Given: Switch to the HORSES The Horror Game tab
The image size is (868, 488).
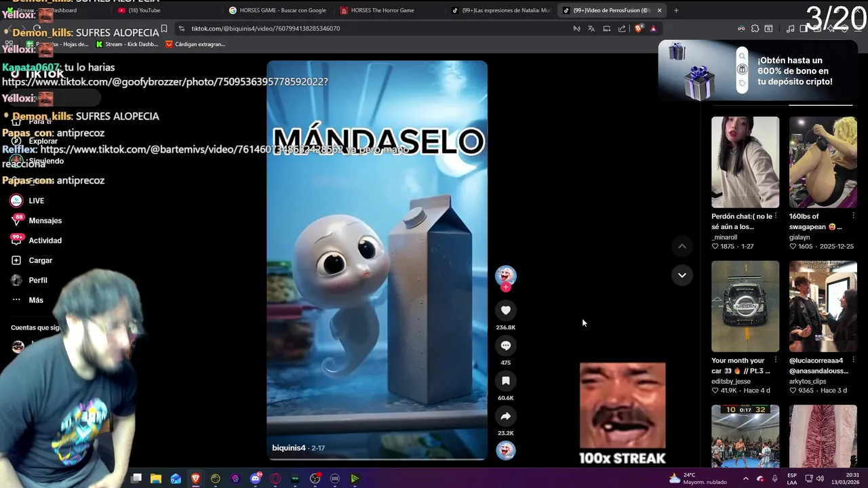Looking at the screenshot, I should 389,10.
